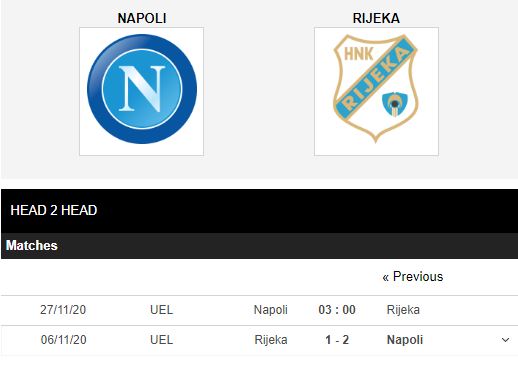This screenshot has width=518, height=376.
Task: Open the Matches tab header
Action: (x=32, y=245)
